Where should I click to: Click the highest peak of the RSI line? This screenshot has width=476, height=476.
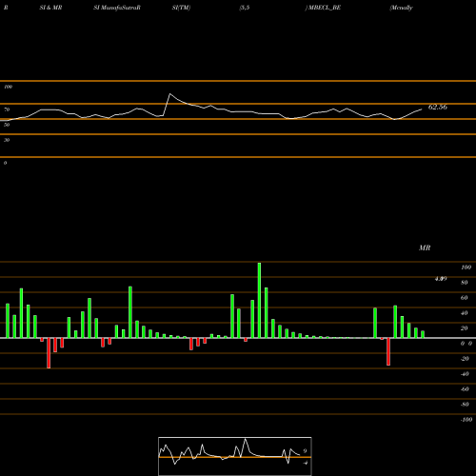[169, 94]
